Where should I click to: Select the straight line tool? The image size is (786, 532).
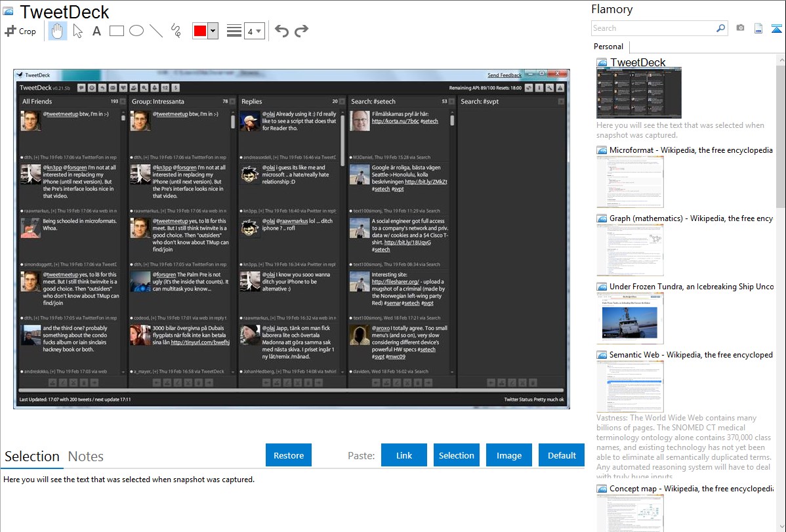click(155, 31)
